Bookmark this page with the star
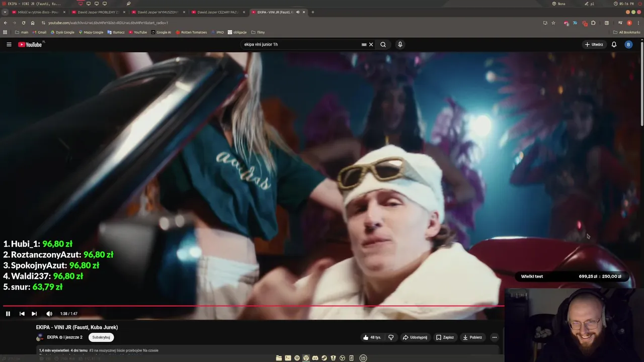 pos(553,23)
